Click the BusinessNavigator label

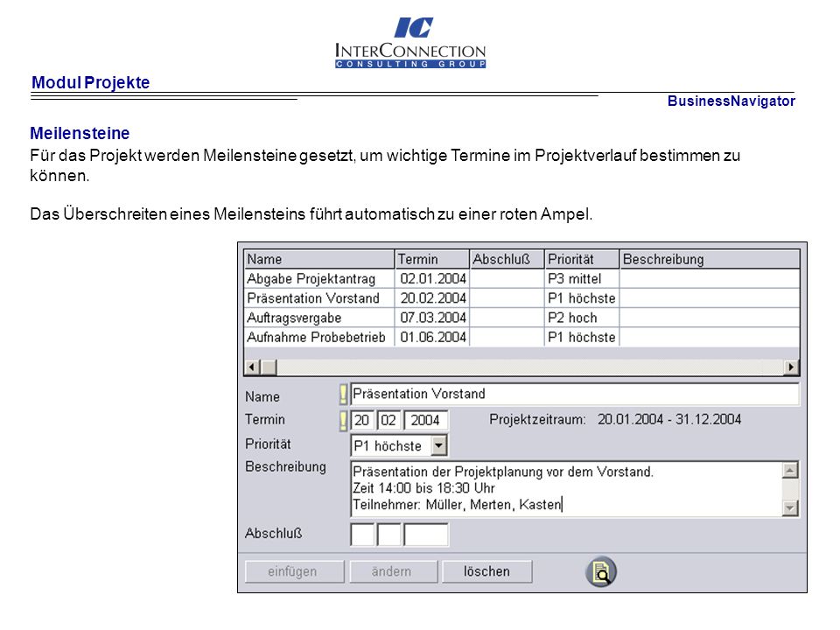click(x=731, y=101)
